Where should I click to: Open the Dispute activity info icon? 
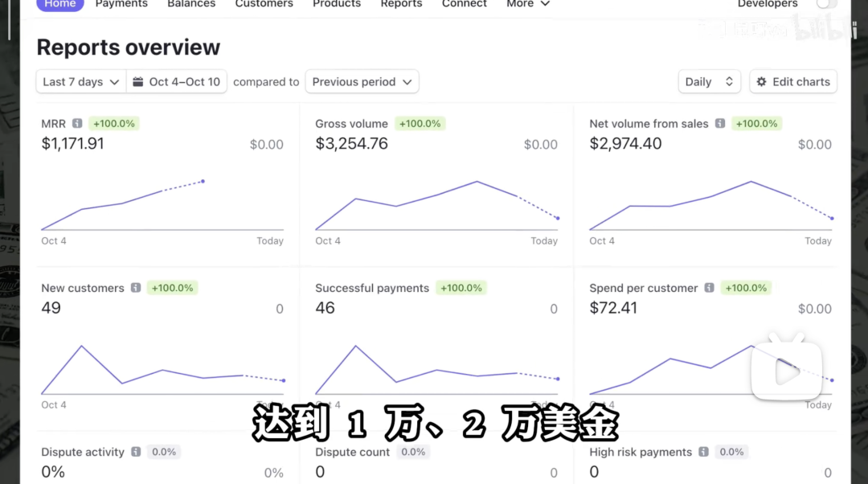click(136, 452)
